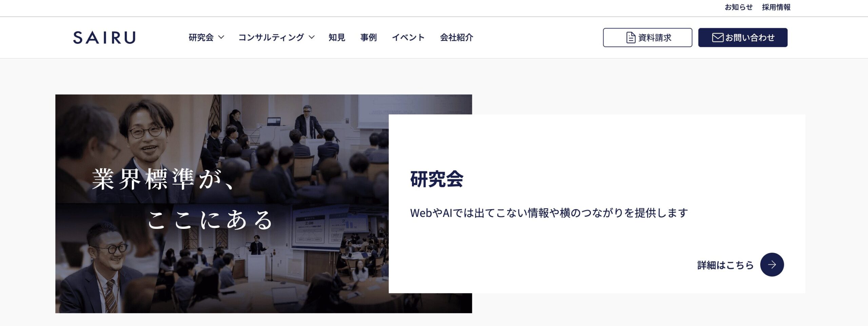Click the SAIRU logo
This screenshot has width=868, height=326.
(x=104, y=37)
